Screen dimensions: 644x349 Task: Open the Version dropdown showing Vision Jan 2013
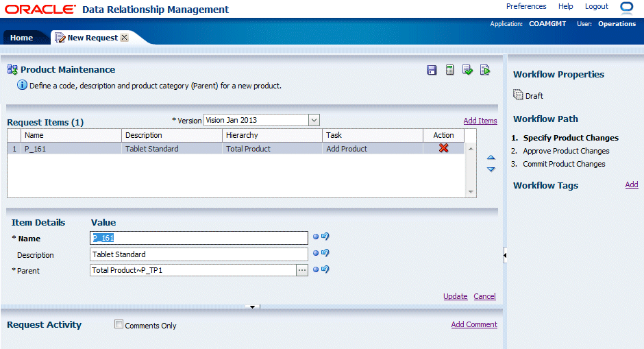[314, 120]
